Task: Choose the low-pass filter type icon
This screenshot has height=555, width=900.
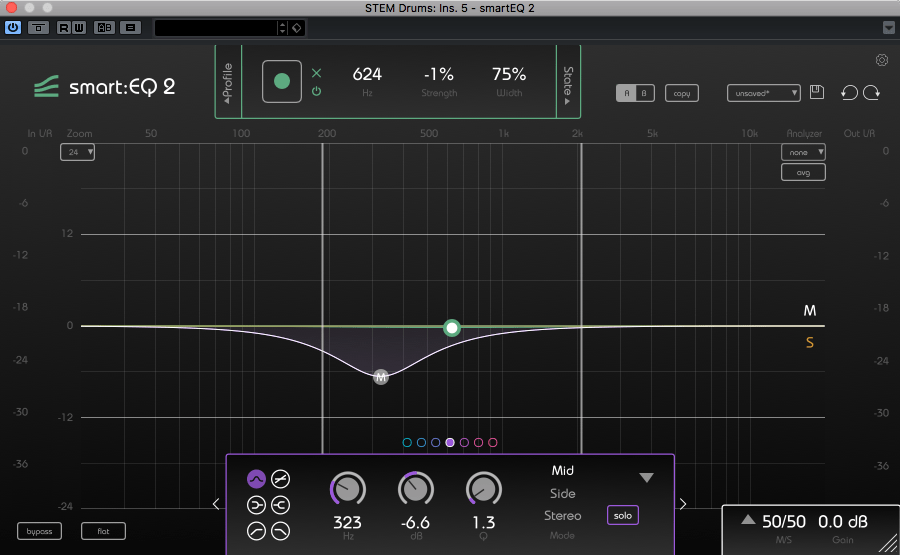Action: [280, 531]
